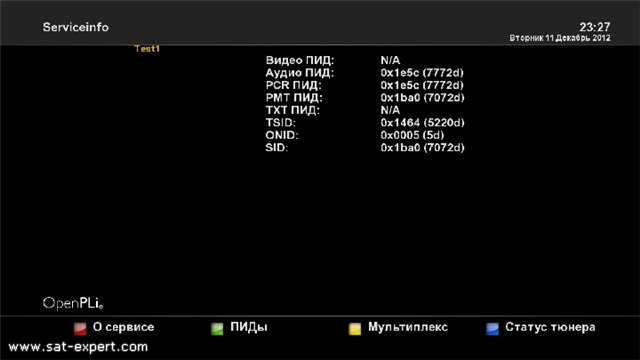Screen dimensions: 640x360
Task: Click the 23:27 clock
Action: (595, 27)
